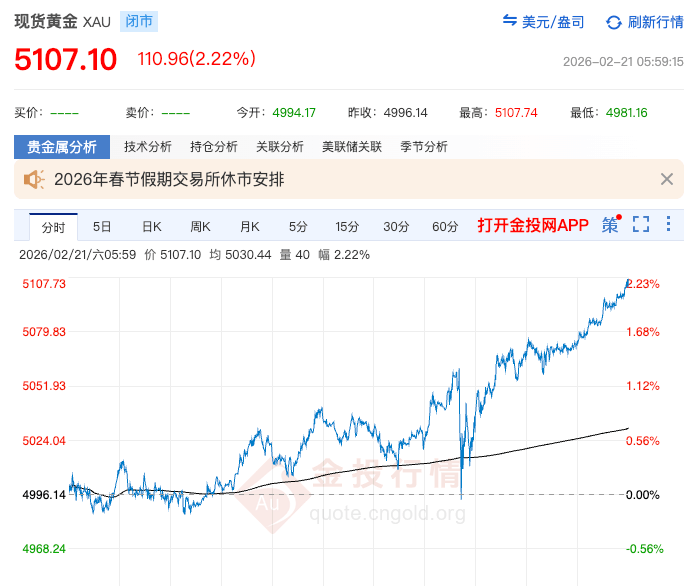Switch to the 15分 interval
Viewport: 690px width, 586px height.
347,226
